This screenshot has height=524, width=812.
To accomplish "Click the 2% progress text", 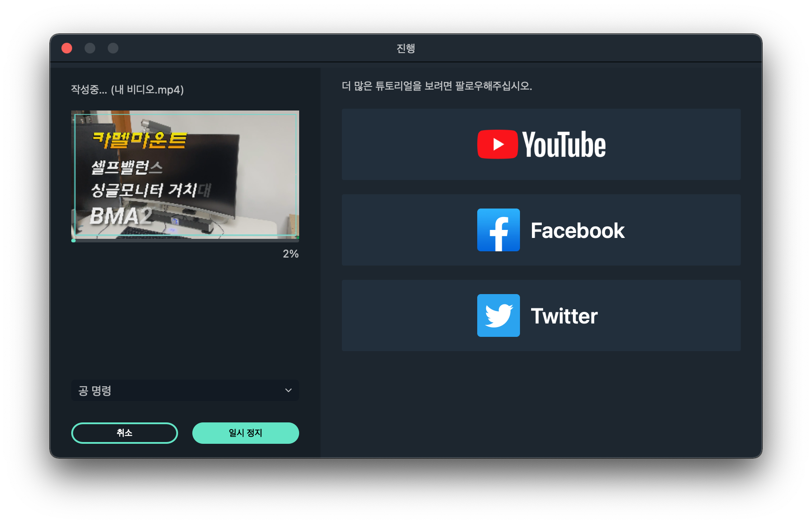I will click(291, 254).
